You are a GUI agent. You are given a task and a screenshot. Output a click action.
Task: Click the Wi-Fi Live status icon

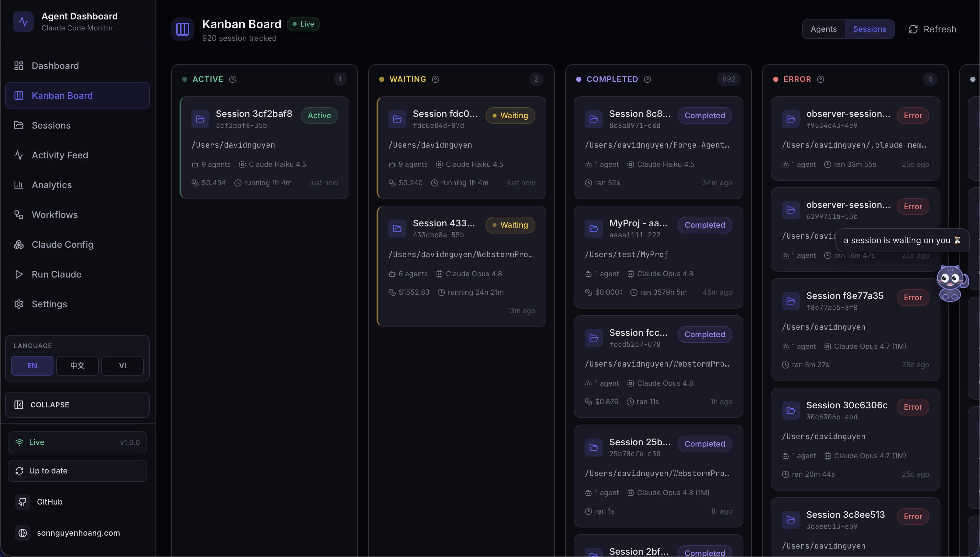click(x=19, y=442)
